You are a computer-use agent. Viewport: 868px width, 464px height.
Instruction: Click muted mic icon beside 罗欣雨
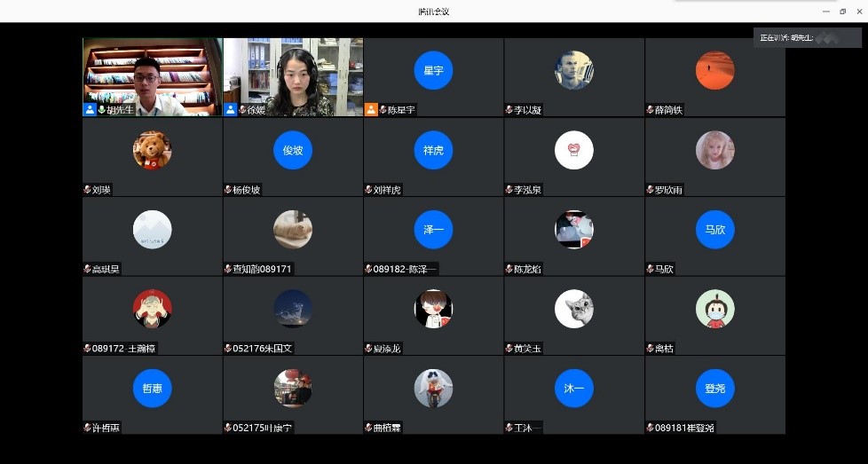[650, 190]
